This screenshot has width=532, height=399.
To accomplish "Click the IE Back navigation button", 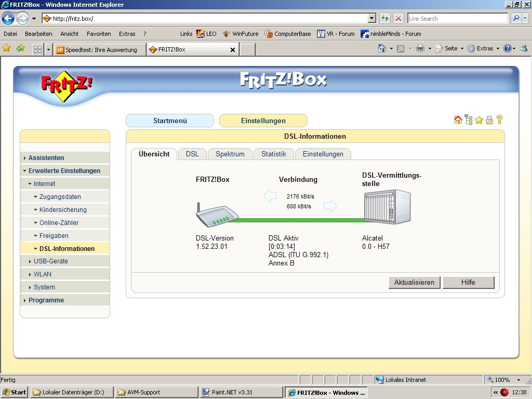I will pyautogui.click(x=8, y=18).
